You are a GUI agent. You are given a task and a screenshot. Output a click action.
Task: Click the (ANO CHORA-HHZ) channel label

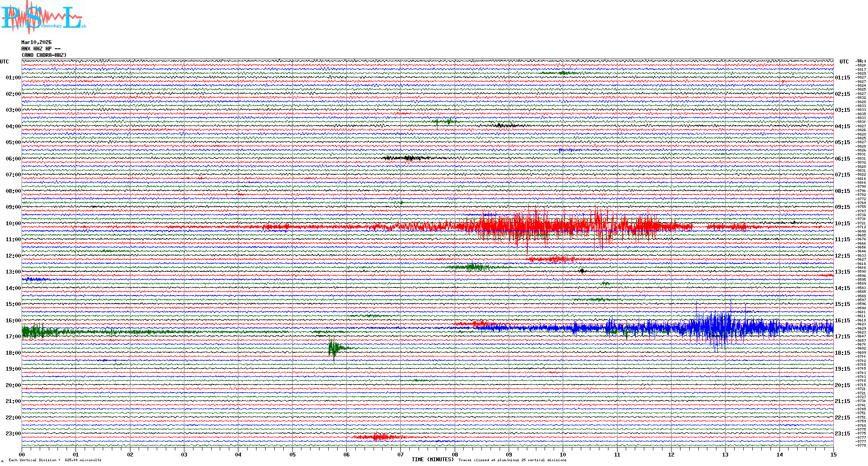tap(44, 55)
